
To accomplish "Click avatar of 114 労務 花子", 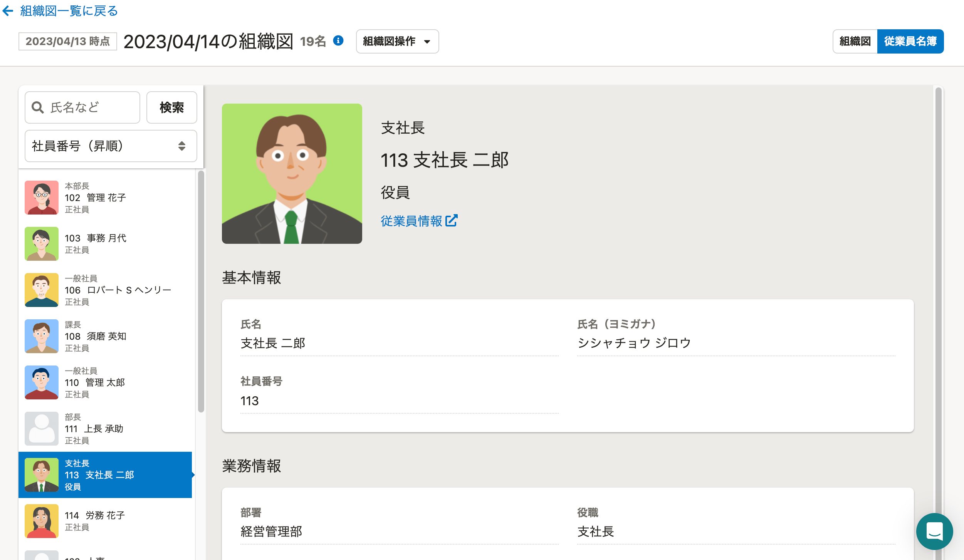I will pyautogui.click(x=42, y=521).
